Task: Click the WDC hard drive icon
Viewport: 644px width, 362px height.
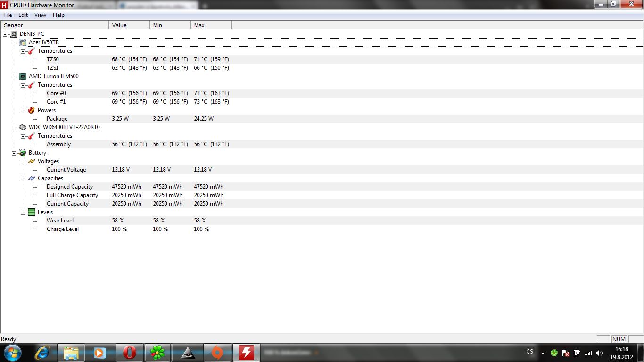Action: tap(23, 127)
